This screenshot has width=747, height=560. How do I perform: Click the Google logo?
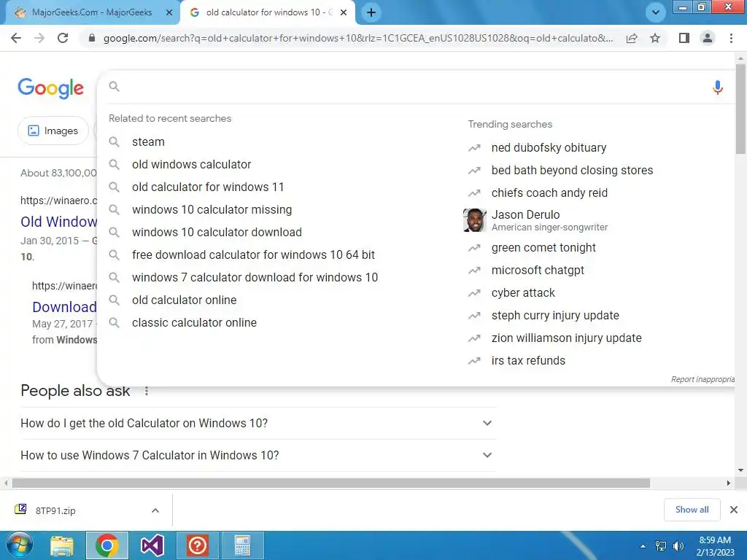point(50,88)
